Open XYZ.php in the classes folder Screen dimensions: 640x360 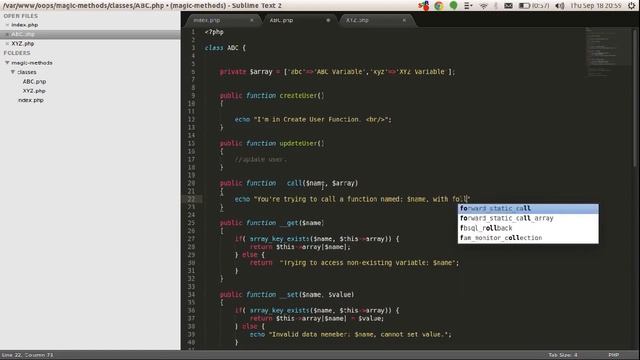(x=34, y=91)
